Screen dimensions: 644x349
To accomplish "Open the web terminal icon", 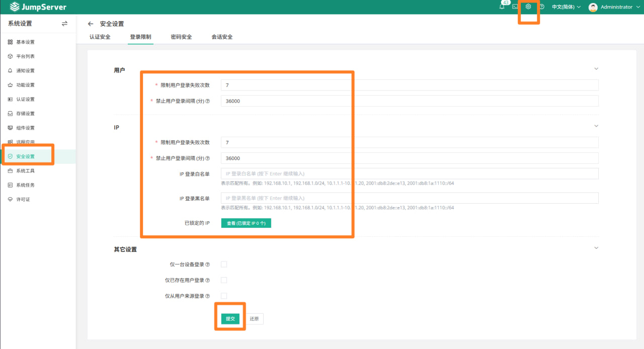I will click(515, 7).
